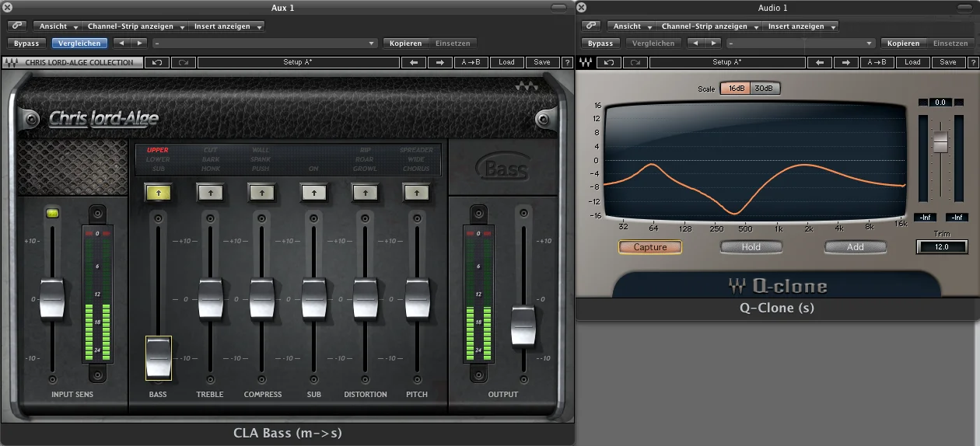The image size is (980, 446).
Task: Click Kopieren in Aux 1 window
Action: pos(406,44)
